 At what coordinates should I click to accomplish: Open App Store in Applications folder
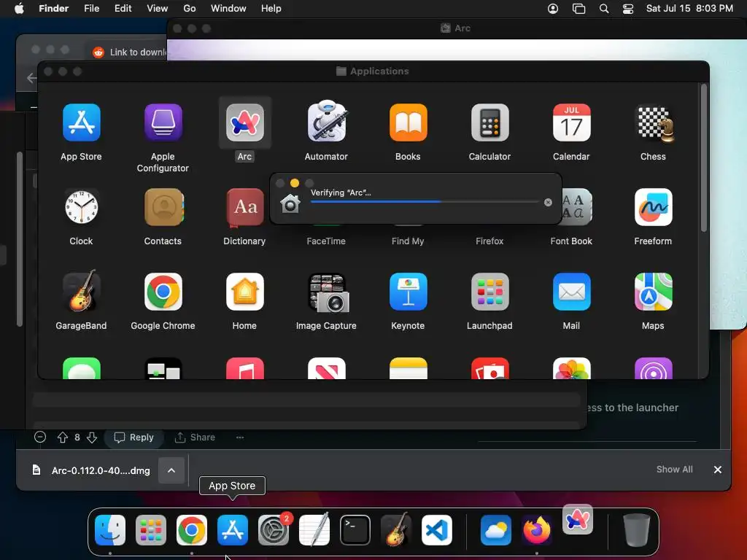click(82, 122)
